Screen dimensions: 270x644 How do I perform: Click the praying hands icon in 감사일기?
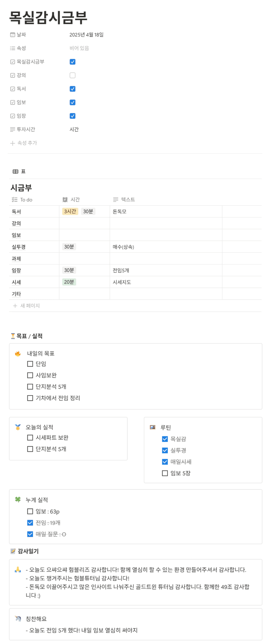(x=18, y=570)
